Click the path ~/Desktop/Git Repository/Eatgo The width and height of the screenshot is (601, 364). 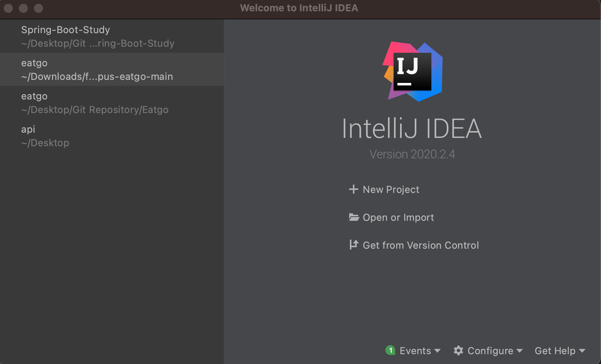tap(95, 110)
